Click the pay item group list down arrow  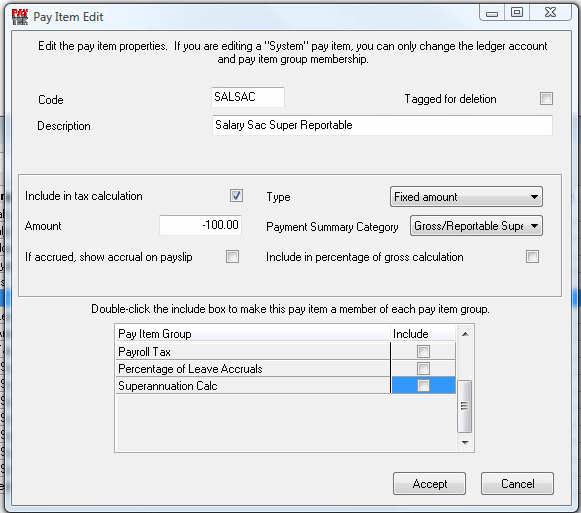click(465, 443)
